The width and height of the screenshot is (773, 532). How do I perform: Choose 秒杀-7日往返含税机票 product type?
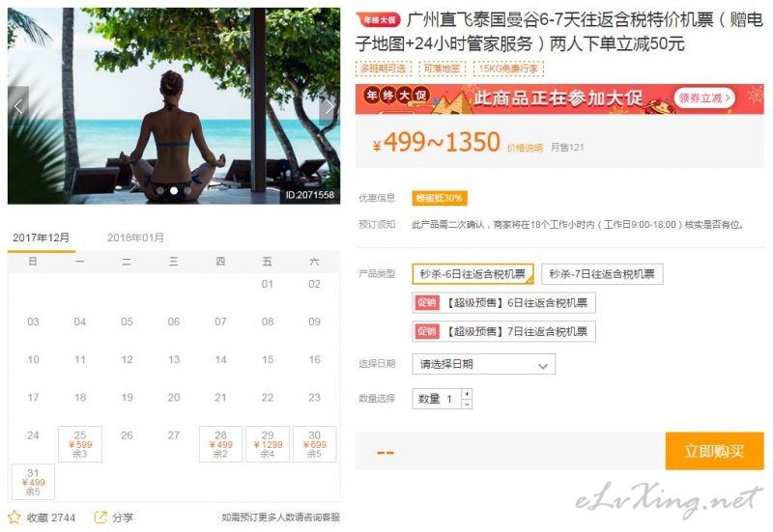point(602,274)
